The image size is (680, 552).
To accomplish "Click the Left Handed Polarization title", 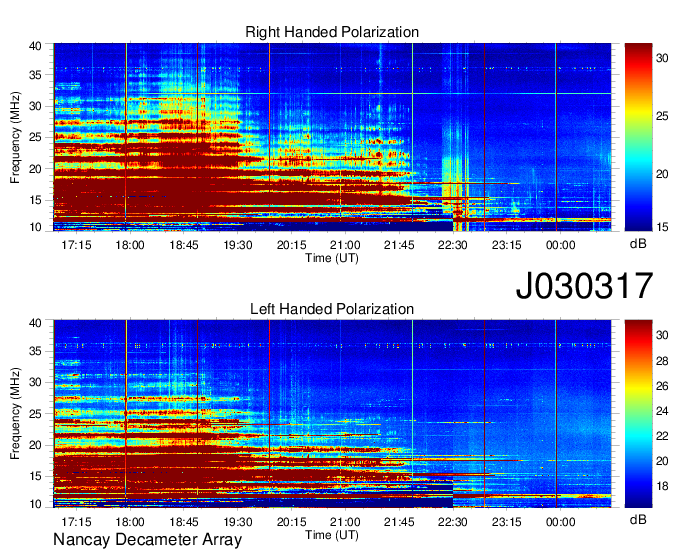I will tap(332, 309).
